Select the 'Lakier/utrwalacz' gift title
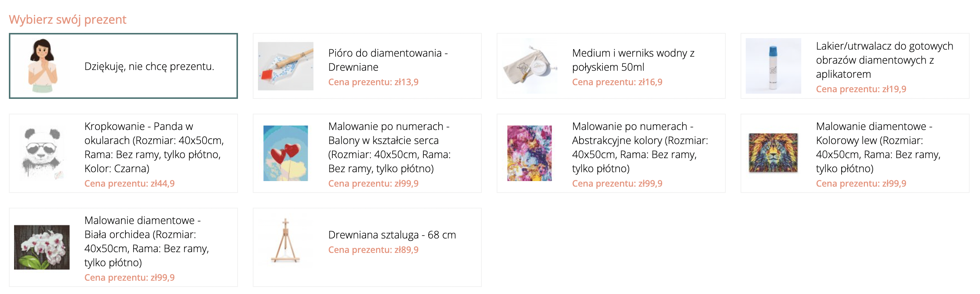This screenshot has width=980, height=294. [884, 60]
